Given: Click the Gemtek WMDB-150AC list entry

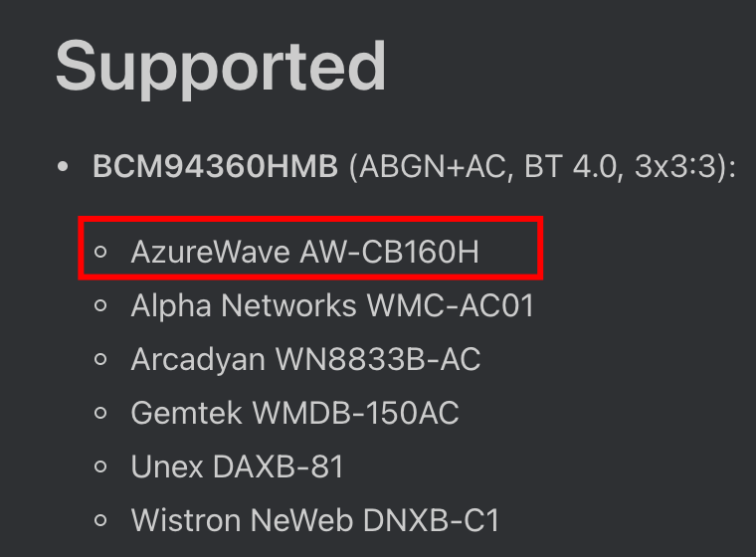Looking at the screenshot, I should [x=294, y=413].
